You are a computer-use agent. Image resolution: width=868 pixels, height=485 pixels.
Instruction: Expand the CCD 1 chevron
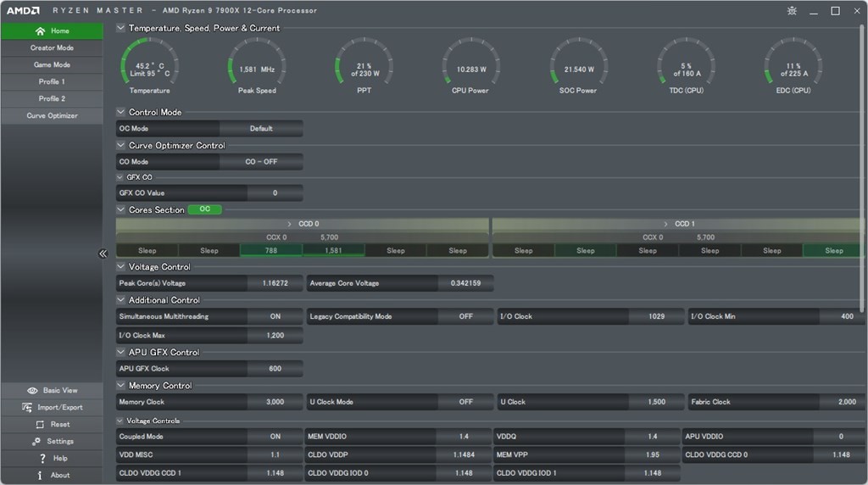tap(665, 225)
